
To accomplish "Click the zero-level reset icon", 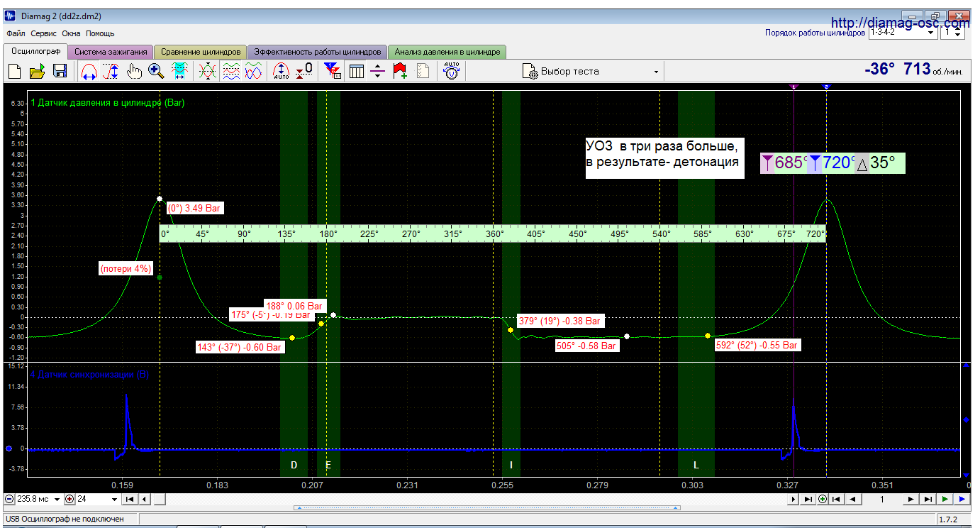I will click(304, 71).
